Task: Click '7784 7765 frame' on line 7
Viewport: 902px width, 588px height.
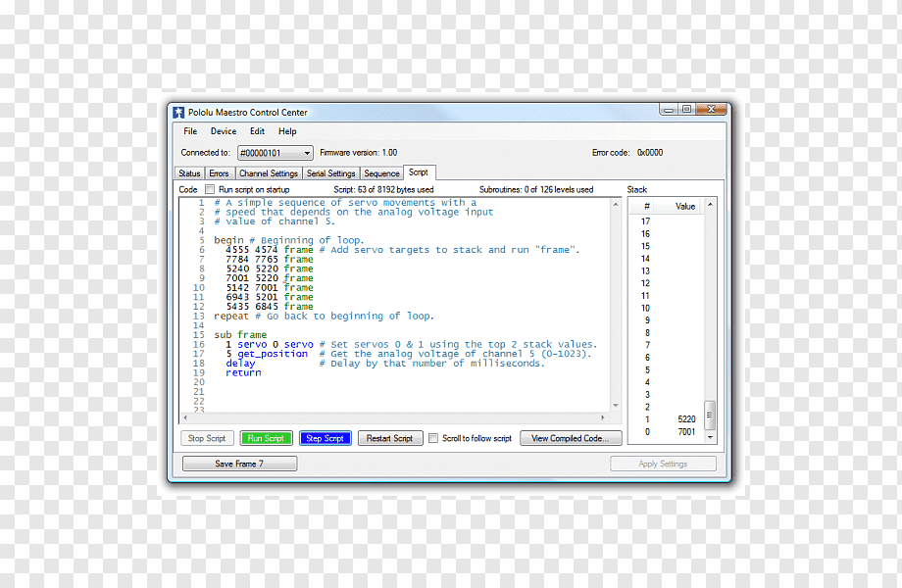Action: pyautogui.click(x=270, y=260)
